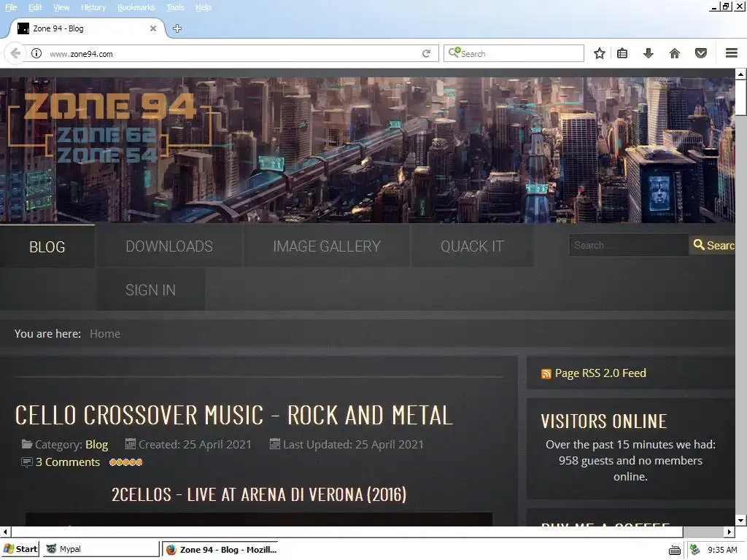This screenshot has width=747, height=560.
Task: Open the Bookmarks menu
Action: tap(136, 7)
